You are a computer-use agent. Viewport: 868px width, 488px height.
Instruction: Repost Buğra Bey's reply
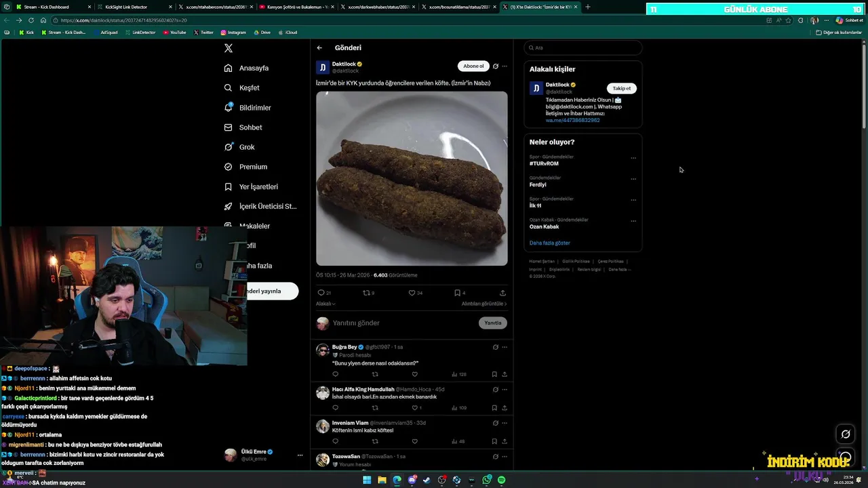(x=375, y=374)
